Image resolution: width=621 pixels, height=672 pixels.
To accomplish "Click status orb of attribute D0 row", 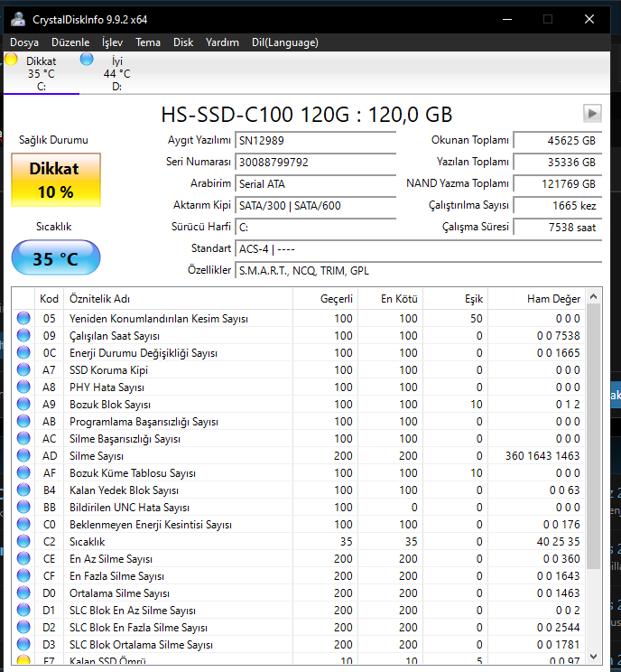I will tap(23, 593).
